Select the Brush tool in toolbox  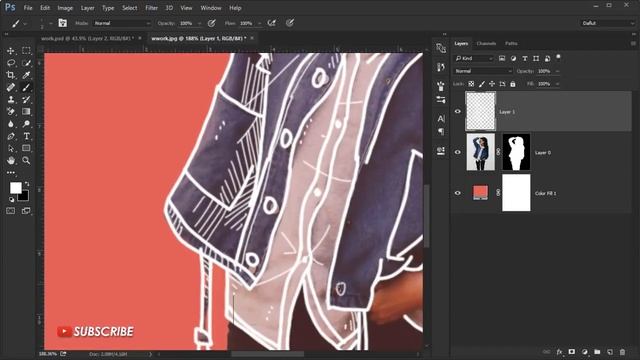[x=26, y=87]
